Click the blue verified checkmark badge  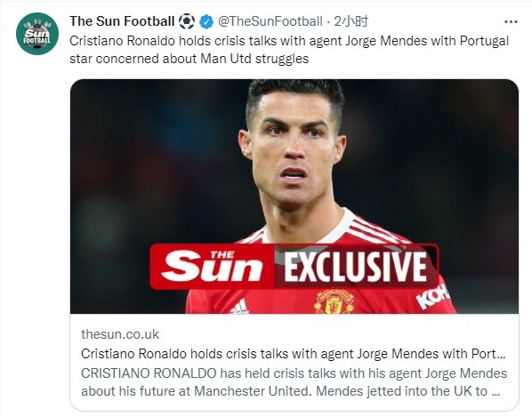pyautogui.click(x=206, y=21)
